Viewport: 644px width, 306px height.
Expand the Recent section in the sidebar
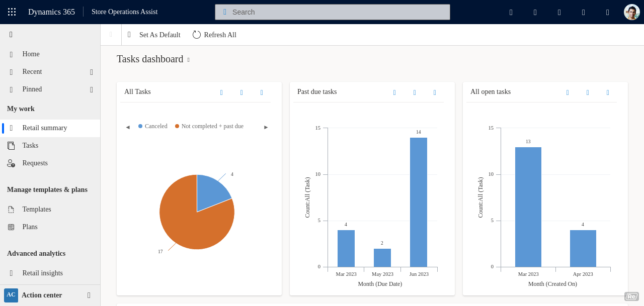pos(91,71)
